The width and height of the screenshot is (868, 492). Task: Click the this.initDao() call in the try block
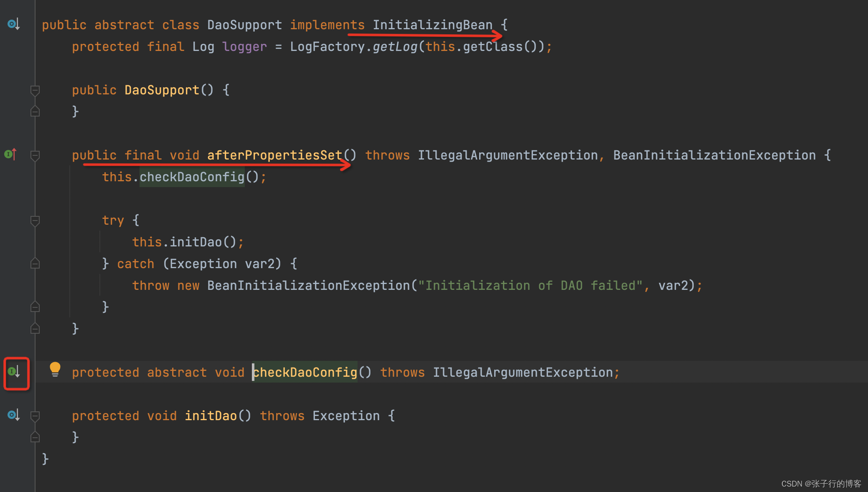pyautogui.click(x=196, y=242)
